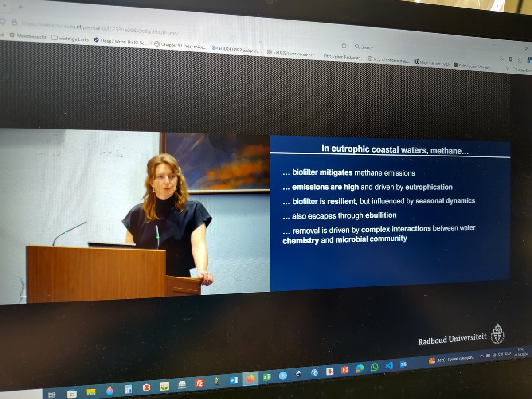Image resolution: width=532 pixels, height=399 pixels.
Task: Open the volume control in the system tray
Action: 500,354
